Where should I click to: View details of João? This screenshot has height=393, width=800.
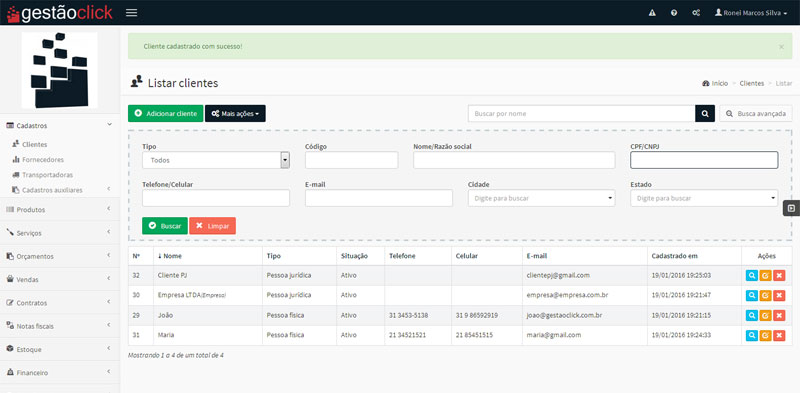(752, 315)
